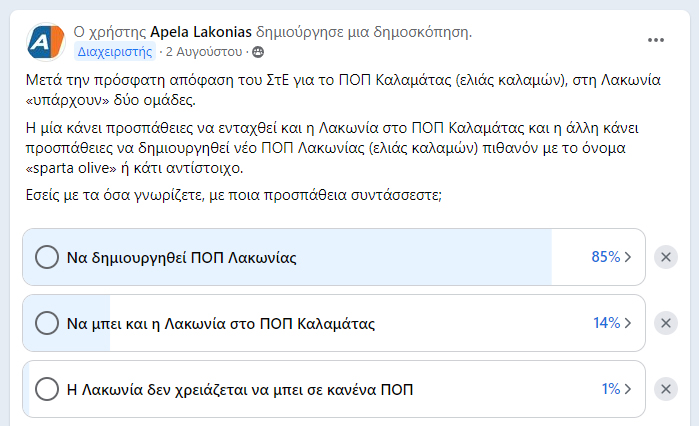Select radio for Λακωνία στο ΠΟΠ Καλαμάτας
699x426 pixels.
[x=47, y=323]
